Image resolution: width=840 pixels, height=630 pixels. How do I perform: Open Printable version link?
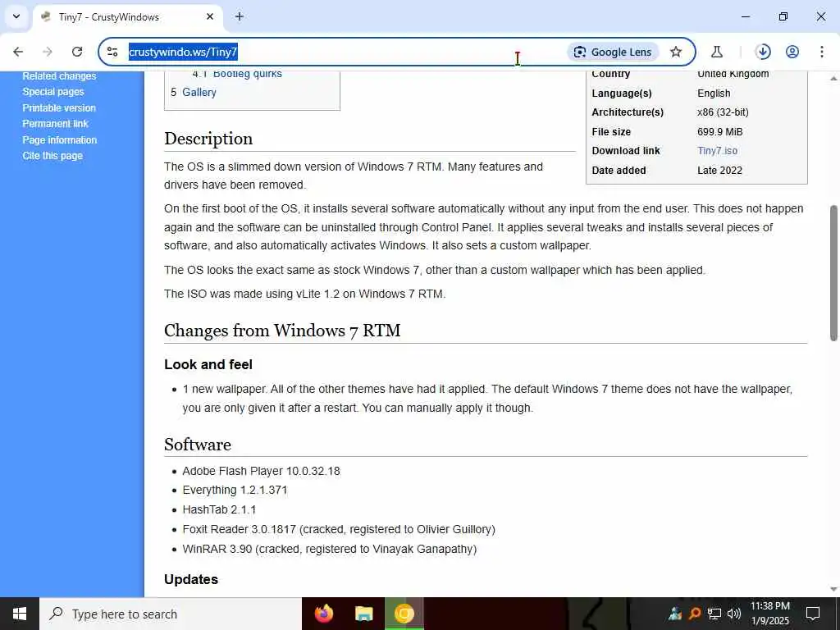(x=59, y=107)
